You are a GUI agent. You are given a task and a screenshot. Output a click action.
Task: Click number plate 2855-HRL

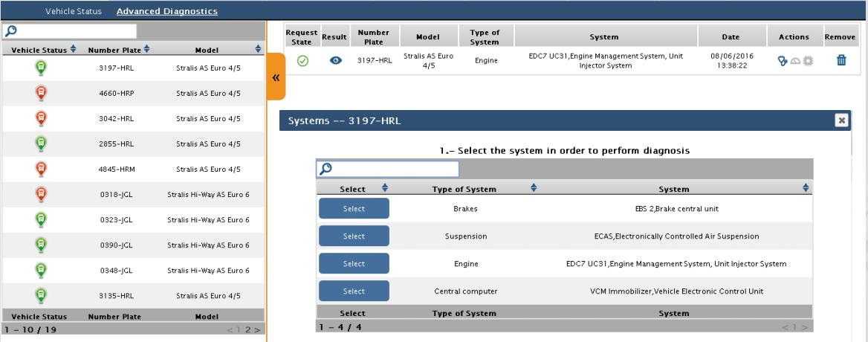[x=117, y=144]
